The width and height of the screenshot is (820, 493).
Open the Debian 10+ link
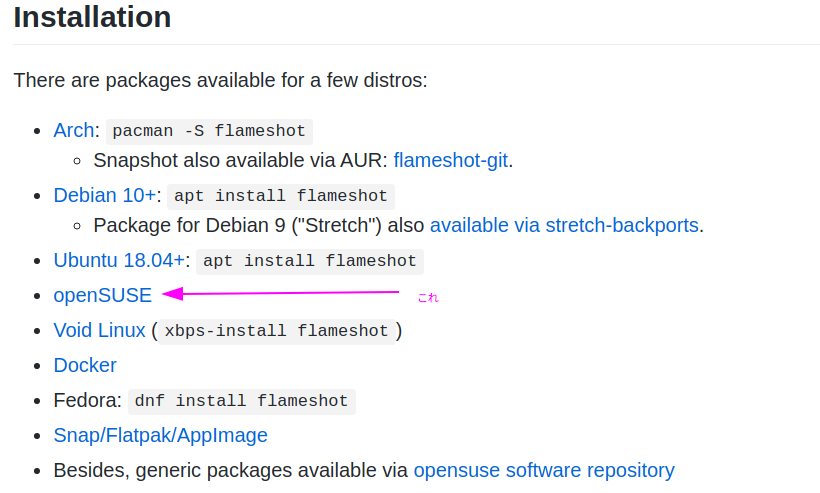tap(104, 195)
